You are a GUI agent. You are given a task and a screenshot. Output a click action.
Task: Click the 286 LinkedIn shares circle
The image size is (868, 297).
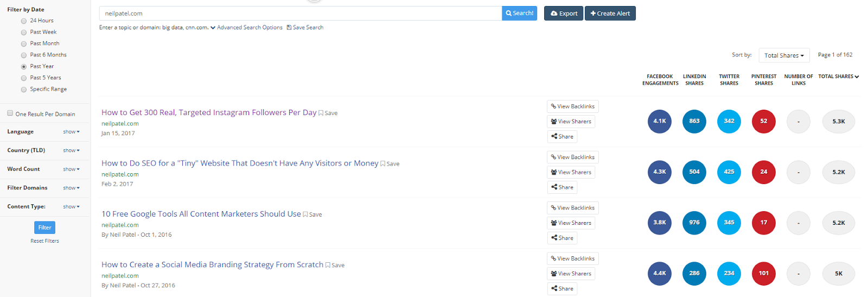coord(694,273)
